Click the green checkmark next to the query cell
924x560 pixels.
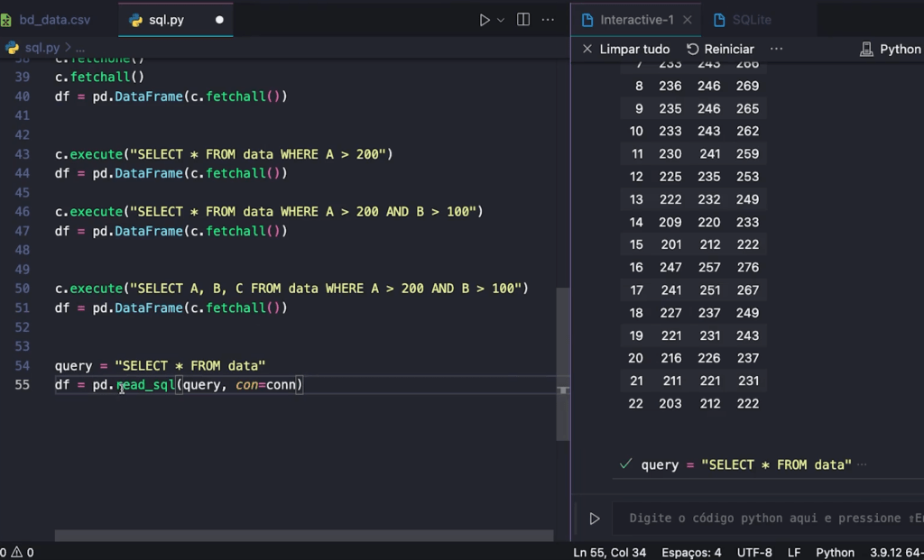[624, 464]
